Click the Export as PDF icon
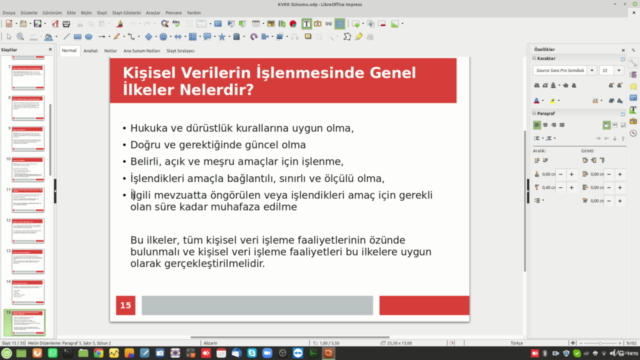 coord(55,24)
